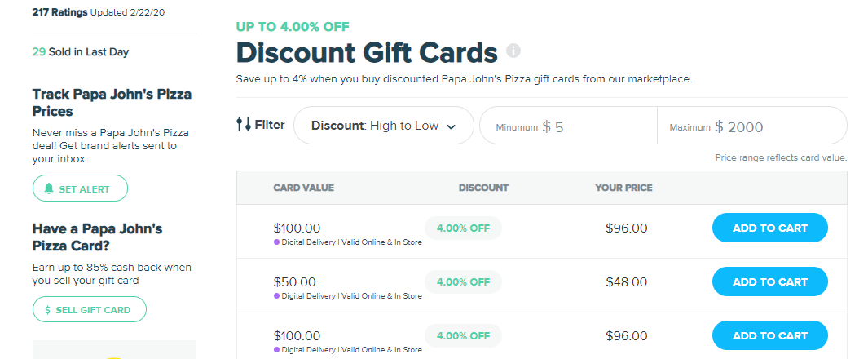
Task: Click the purple dot on first $100 card
Action: [x=277, y=242]
